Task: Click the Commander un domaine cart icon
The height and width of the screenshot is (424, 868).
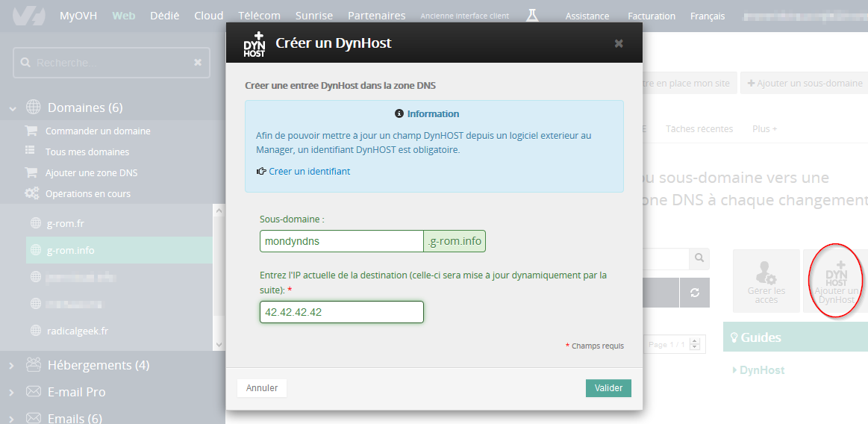Action: pyautogui.click(x=31, y=131)
